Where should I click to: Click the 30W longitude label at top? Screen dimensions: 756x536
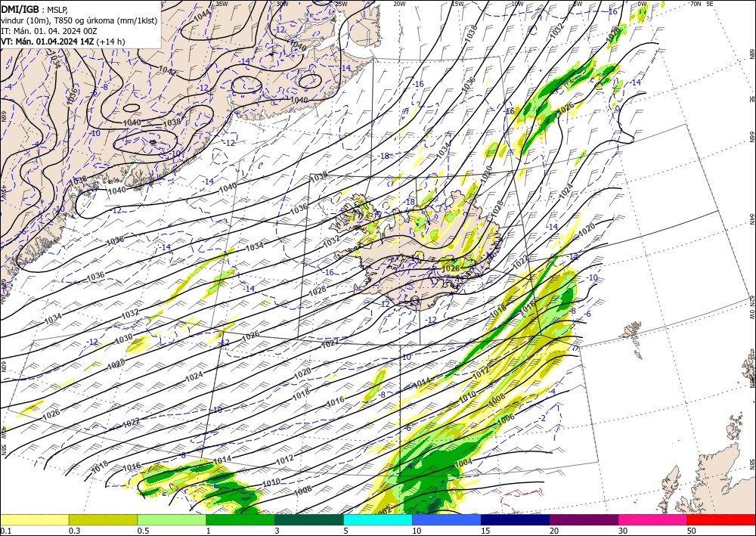pyautogui.click(x=282, y=3)
